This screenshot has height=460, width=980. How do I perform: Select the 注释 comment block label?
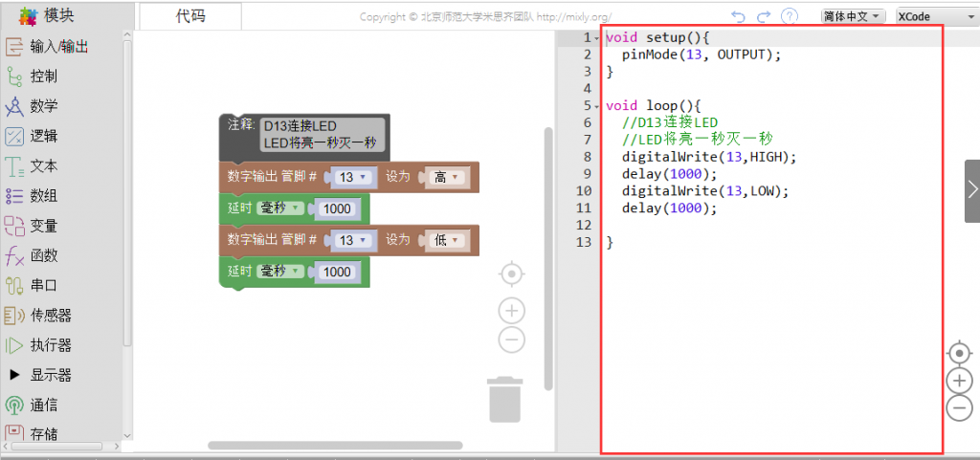point(241,124)
